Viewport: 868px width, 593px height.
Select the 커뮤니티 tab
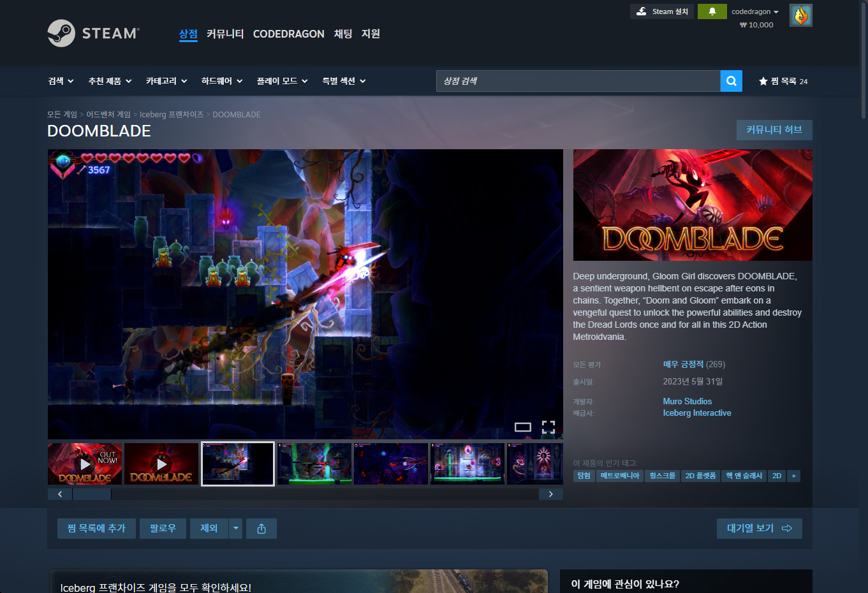pos(225,34)
